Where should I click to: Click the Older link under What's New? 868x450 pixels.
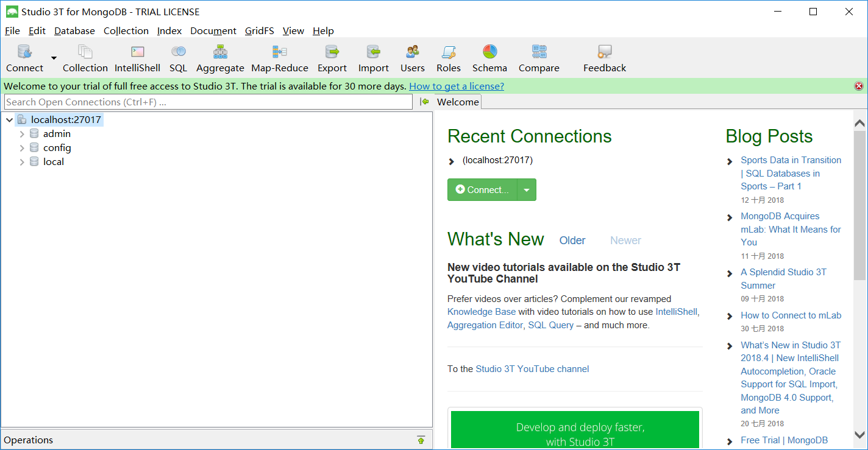pyautogui.click(x=572, y=241)
